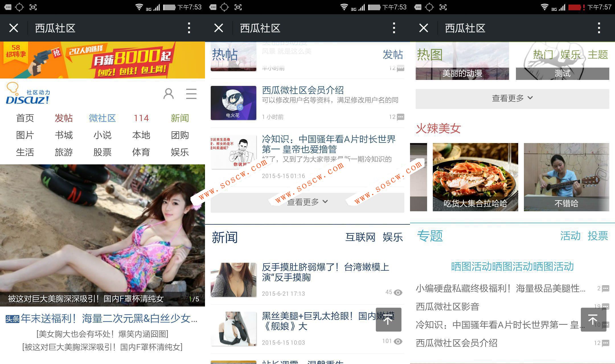Open 图片 in the navigation grid

(25, 135)
